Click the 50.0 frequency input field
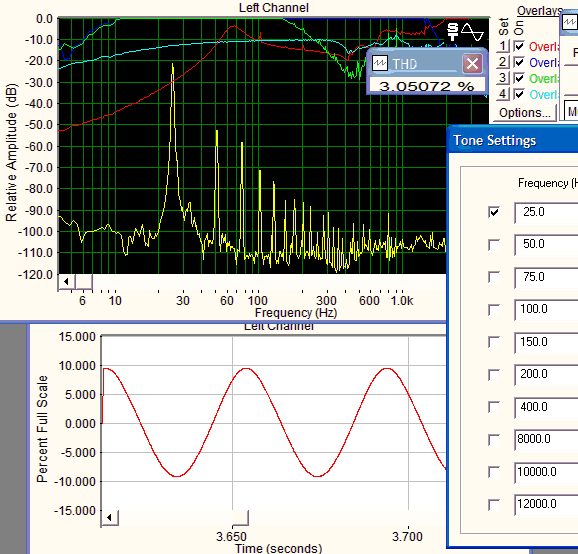Image resolution: width=578 pixels, height=554 pixels. pos(546,244)
